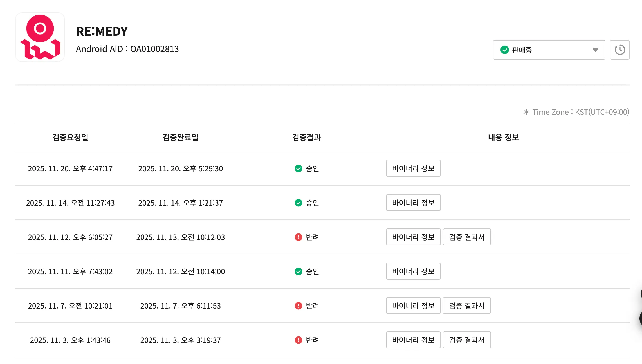642x364 pixels.
Task: Click the green check icon in the status dropdown
Action: pyautogui.click(x=504, y=50)
